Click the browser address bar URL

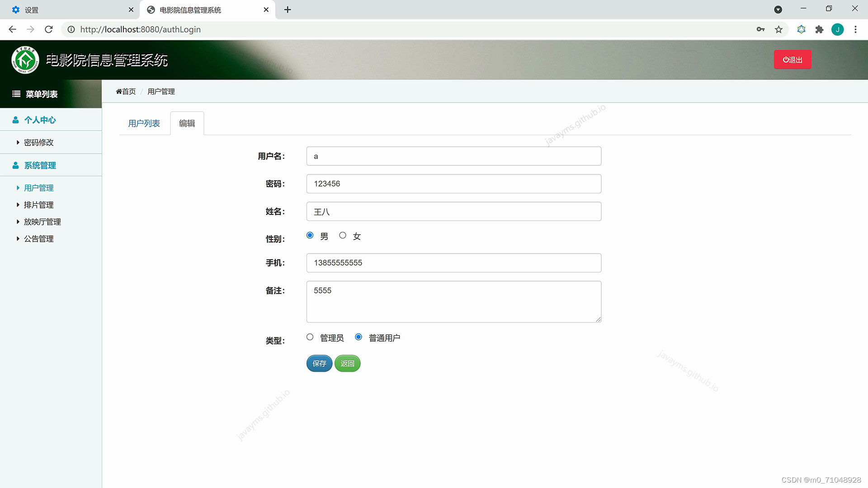coord(140,29)
